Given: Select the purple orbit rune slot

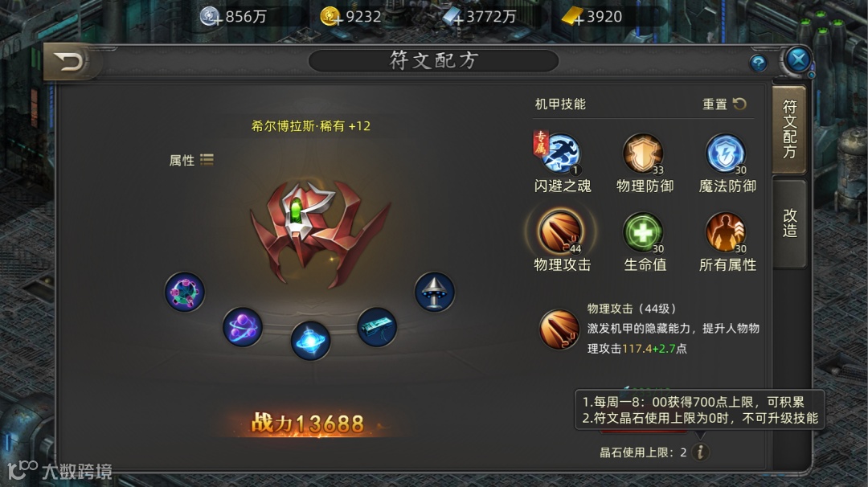Looking at the screenshot, I should click(x=243, y=327).
